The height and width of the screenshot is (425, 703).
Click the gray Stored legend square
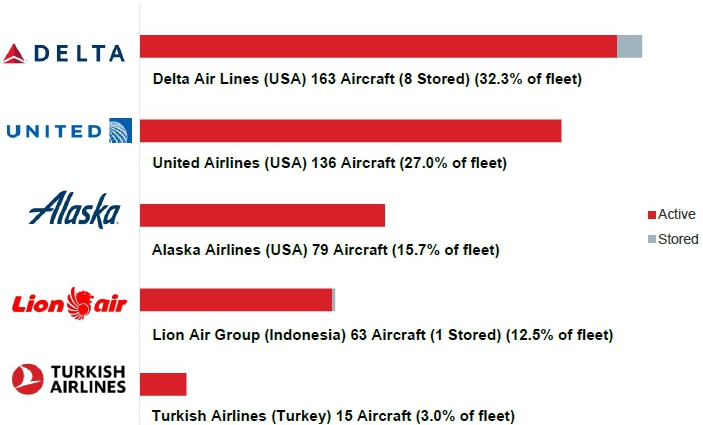click(x=651, y=240)
